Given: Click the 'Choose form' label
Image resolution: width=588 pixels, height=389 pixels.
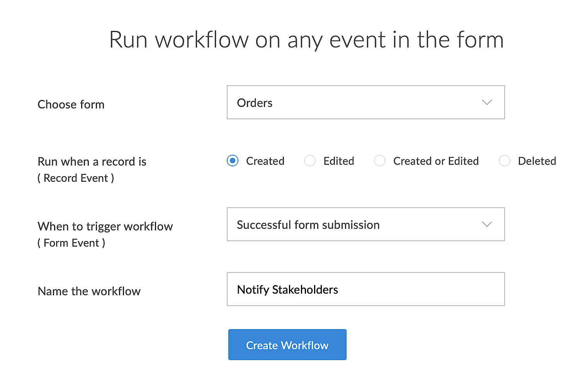Looking at the screenshot, I should coord(71,105).
